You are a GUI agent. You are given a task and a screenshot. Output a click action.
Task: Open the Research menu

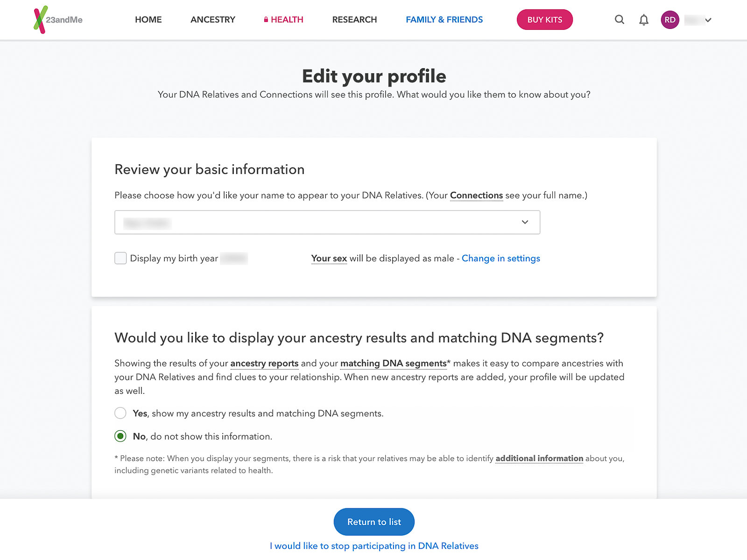[354, 20]
